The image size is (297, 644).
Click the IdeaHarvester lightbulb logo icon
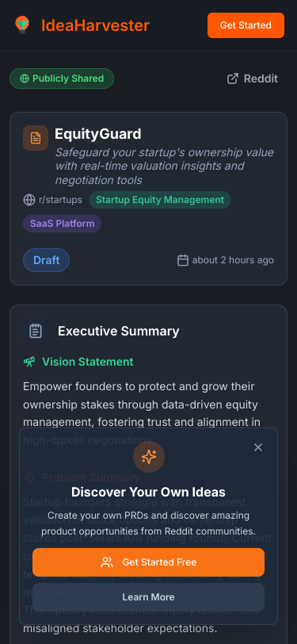pyautogui.click(x=21, y=25)
